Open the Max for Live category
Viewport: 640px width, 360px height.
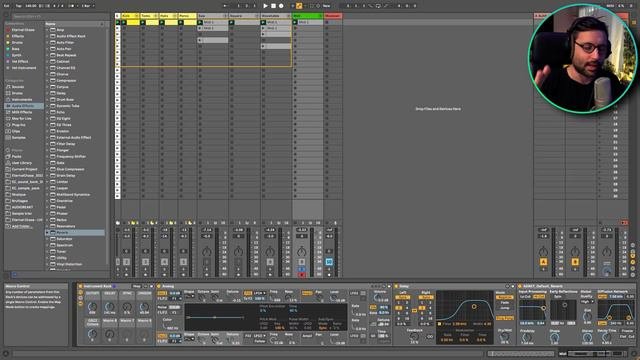click(22, 118)
